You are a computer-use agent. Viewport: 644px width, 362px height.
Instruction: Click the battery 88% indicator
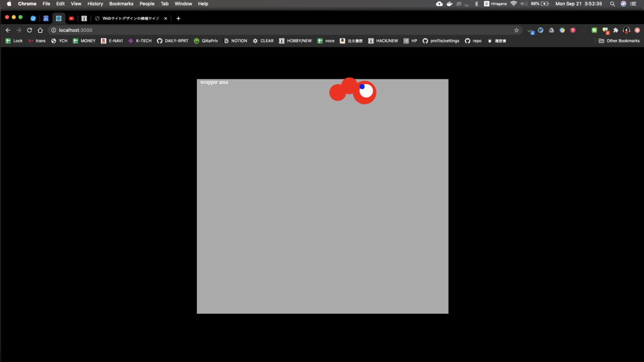(x=539, y=4)
